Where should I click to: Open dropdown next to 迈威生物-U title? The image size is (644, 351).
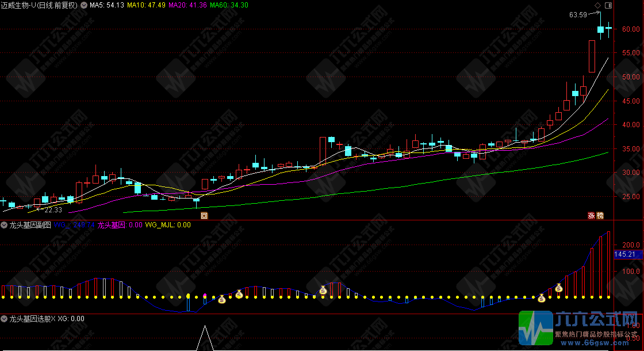click(x=84, y=5)
